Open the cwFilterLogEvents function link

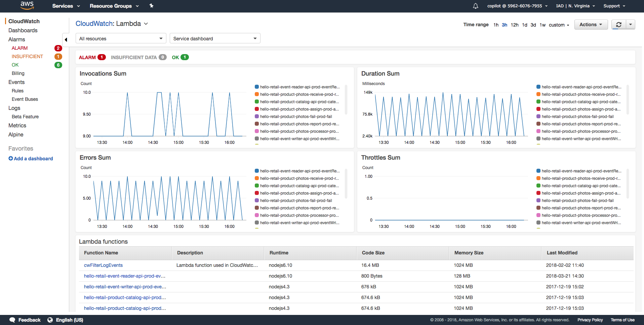click(x=103, y=265)
